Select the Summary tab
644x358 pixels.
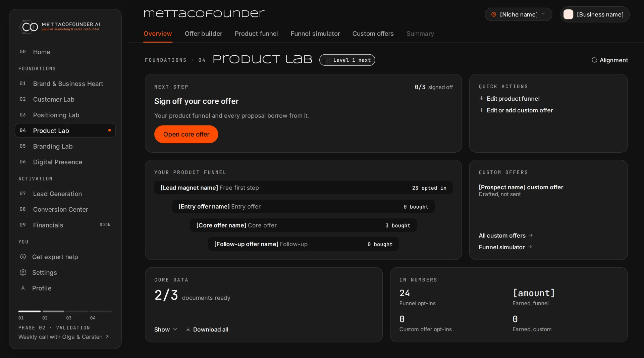point(420,34)
